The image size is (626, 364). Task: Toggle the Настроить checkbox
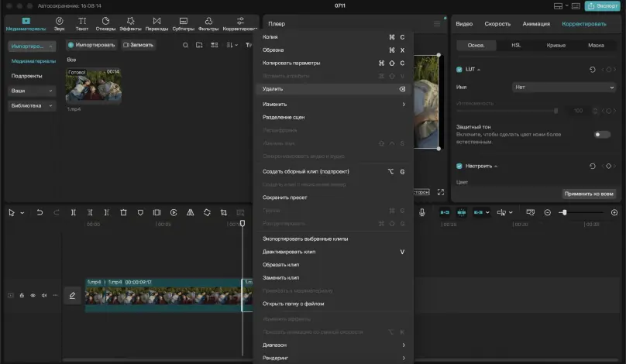click(x=459, y=166)
